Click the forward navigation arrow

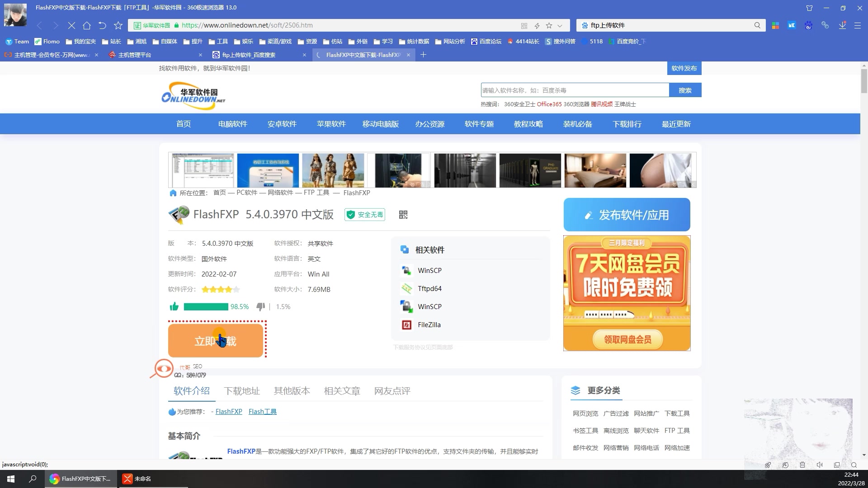tap(55, 25)
